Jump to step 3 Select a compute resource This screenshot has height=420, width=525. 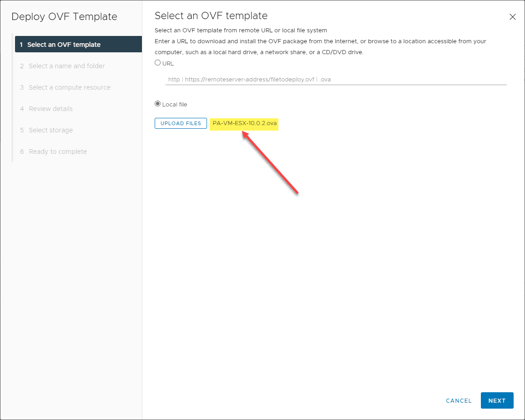point(69,87)
